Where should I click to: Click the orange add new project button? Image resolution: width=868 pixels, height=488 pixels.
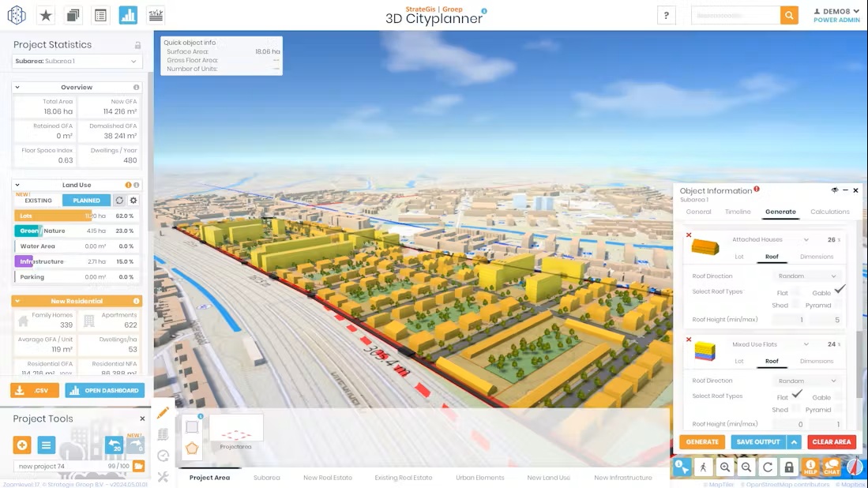coord(22,445)
